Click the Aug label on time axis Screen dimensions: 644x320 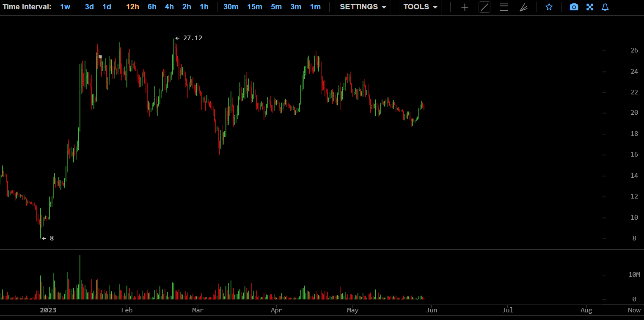[x=586, y=310]
